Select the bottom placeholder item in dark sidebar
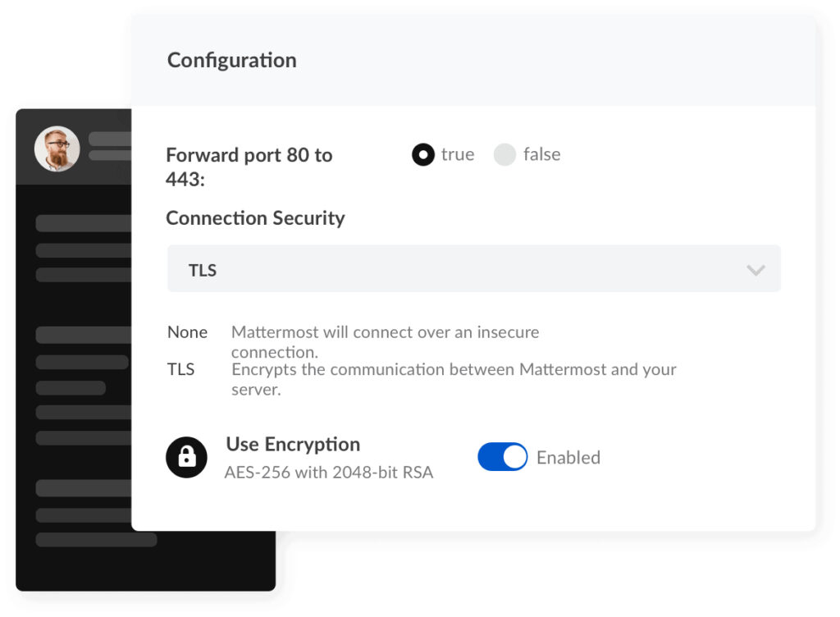This screenshot has width=840, height=617. click(x=97, y=539)
